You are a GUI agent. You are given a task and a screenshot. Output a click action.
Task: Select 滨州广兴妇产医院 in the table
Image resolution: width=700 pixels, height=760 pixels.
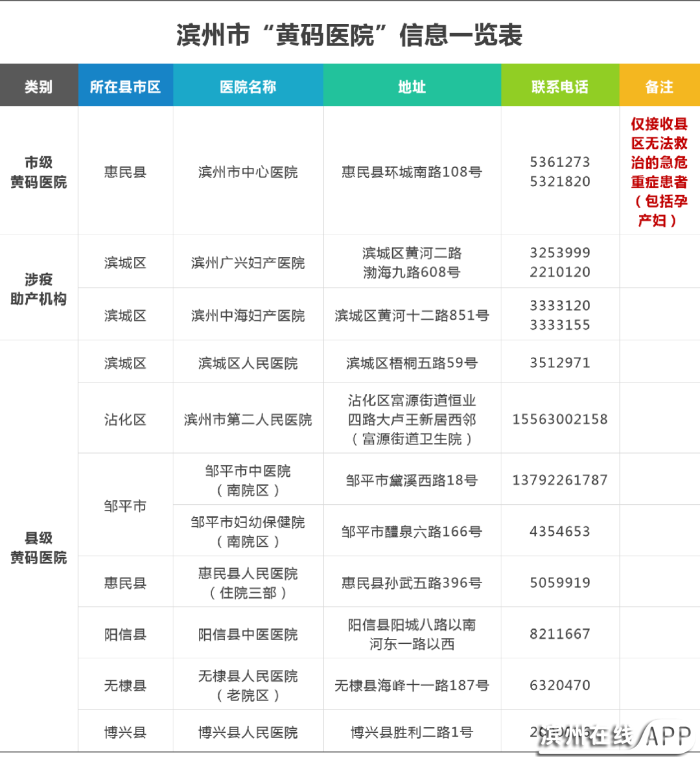(248, 262)
